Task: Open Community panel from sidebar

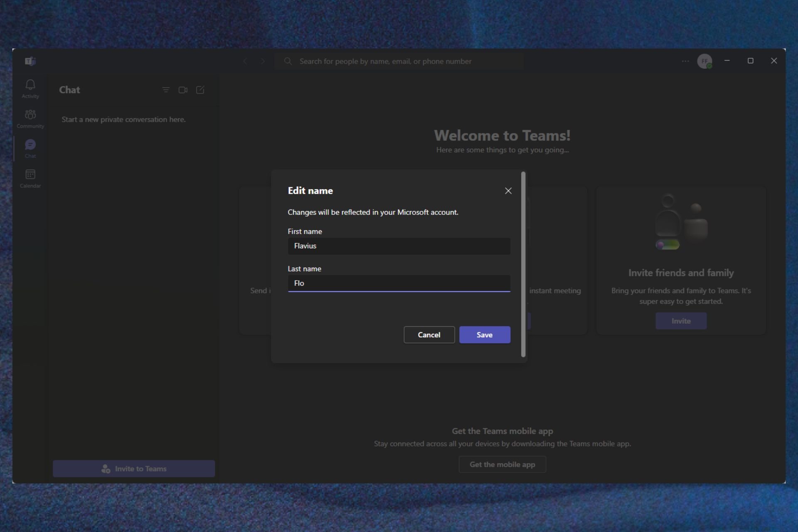Action: 30,118
